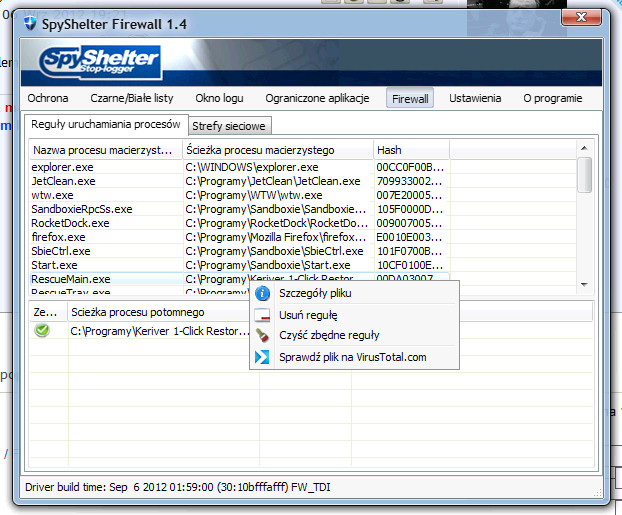Choose Sprawdź plik na VirusTotal.com

(x=354, y=357)
